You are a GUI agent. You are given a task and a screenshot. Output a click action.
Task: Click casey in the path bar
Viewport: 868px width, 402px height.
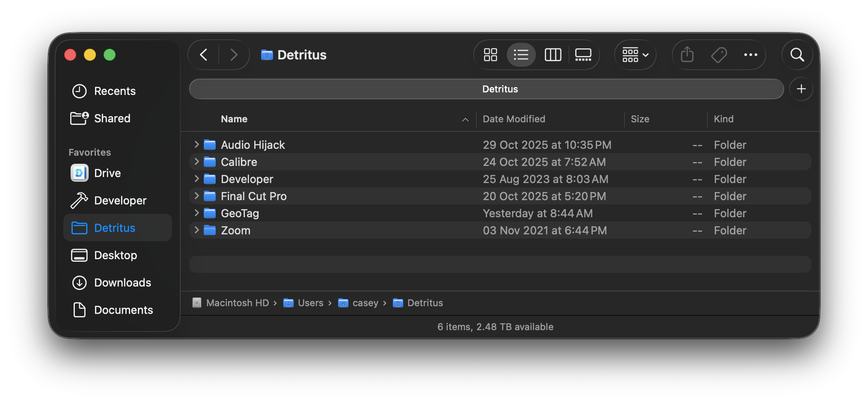(x=365, y=303)
